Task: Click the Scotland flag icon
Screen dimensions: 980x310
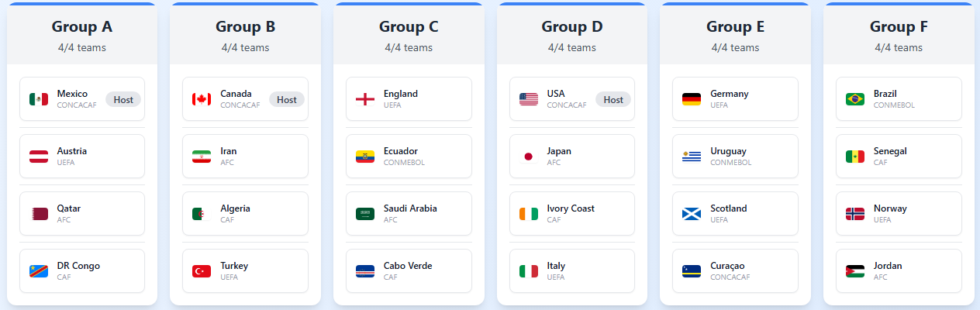Action: 692,214
